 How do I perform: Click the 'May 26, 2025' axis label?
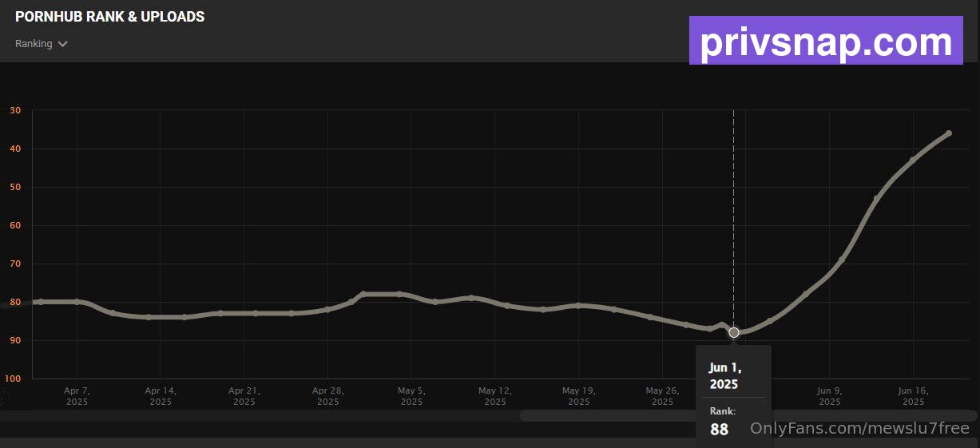click(x=662, y=396)
